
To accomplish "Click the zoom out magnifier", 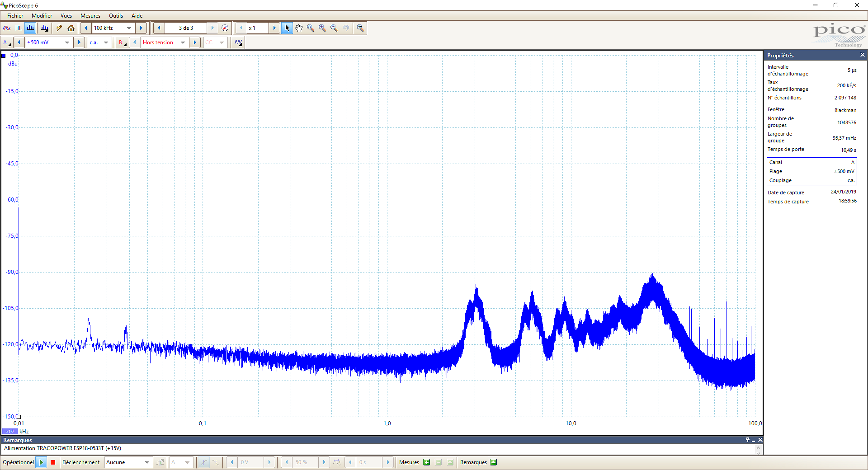I will [x=334, y=28].
